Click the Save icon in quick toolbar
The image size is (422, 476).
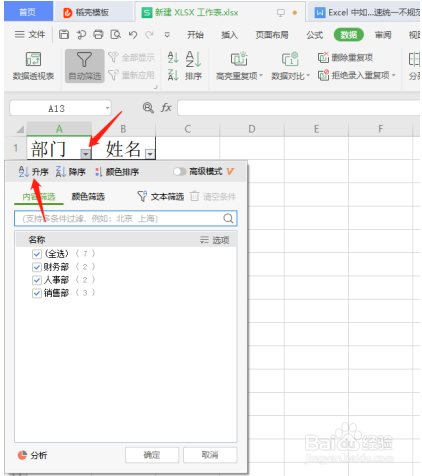64,34
